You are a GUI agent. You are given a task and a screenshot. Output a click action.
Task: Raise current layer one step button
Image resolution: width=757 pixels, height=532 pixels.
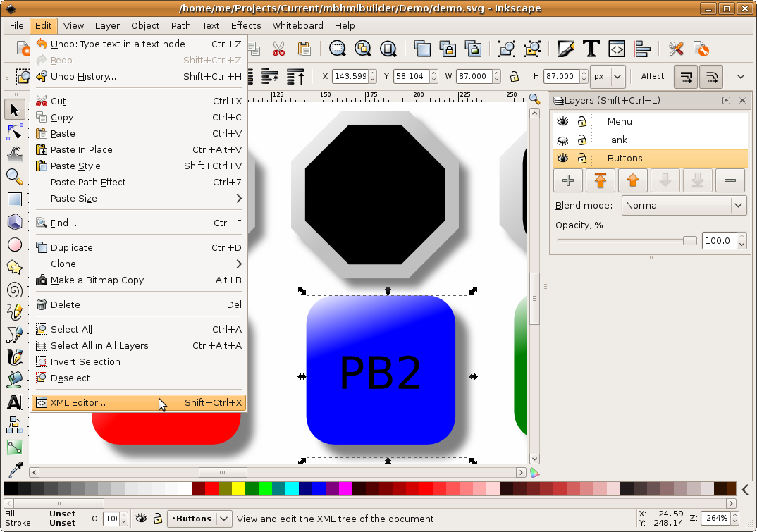[632, 180]
